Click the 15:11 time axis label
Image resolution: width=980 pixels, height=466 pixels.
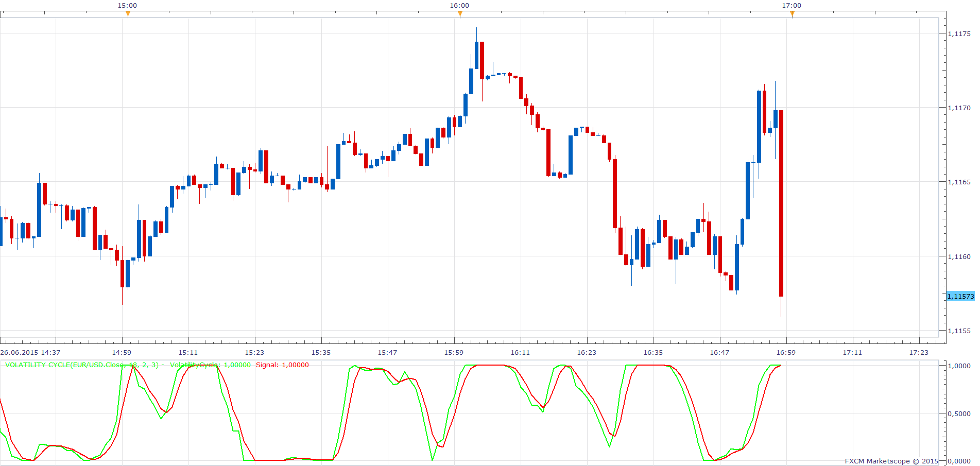[x=188, y=353]
